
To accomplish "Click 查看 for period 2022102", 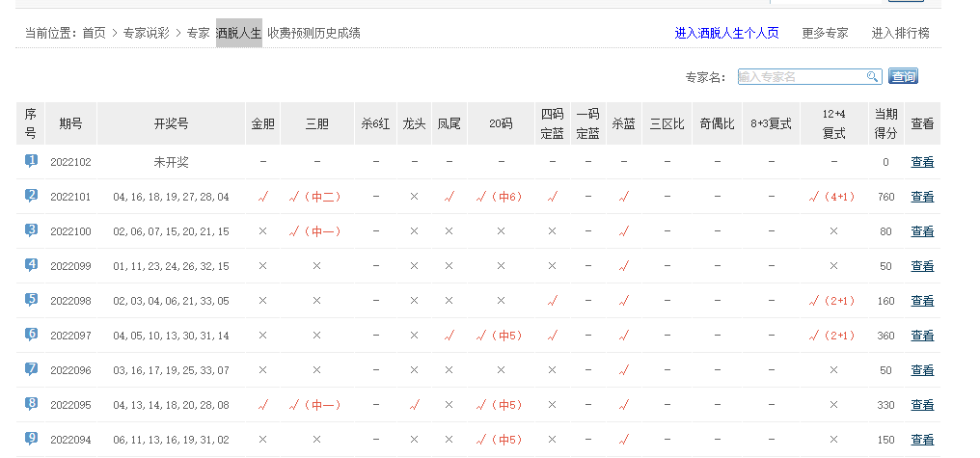I will (922, 162).
